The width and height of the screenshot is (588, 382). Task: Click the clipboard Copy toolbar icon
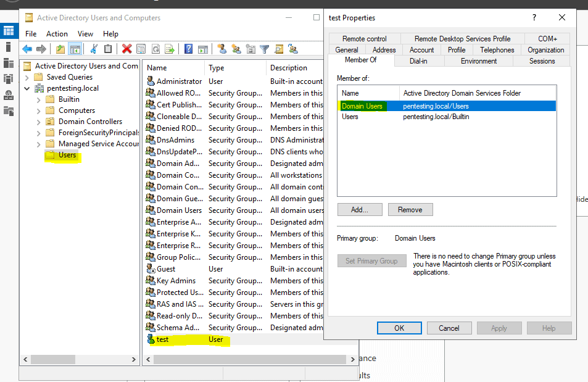[108, 49]
